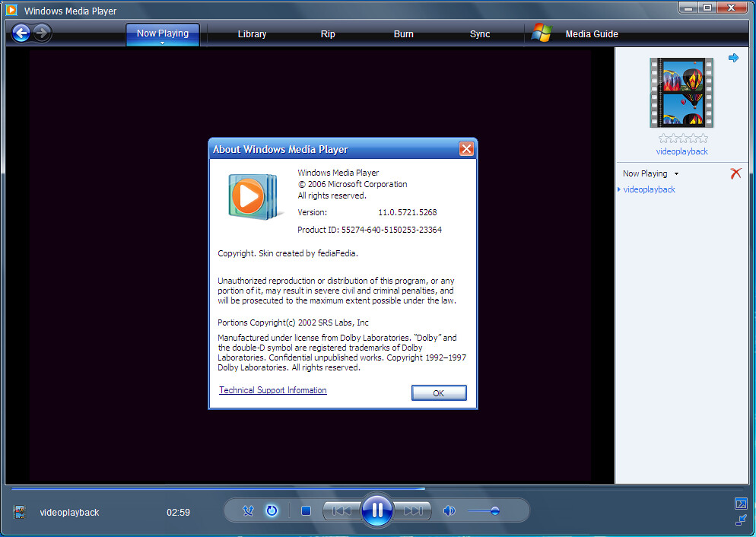Open the Rip tab

tap(328, 34)
